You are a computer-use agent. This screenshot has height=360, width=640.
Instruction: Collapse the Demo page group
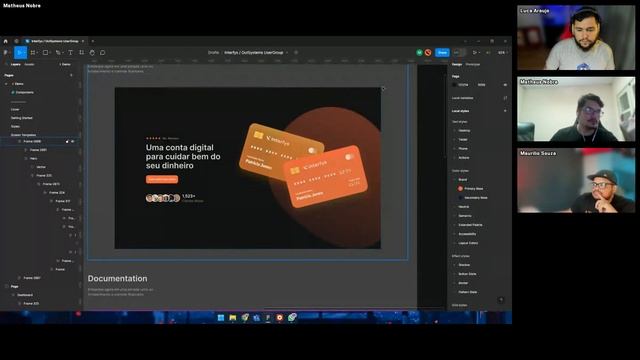[x=6, y=84]
